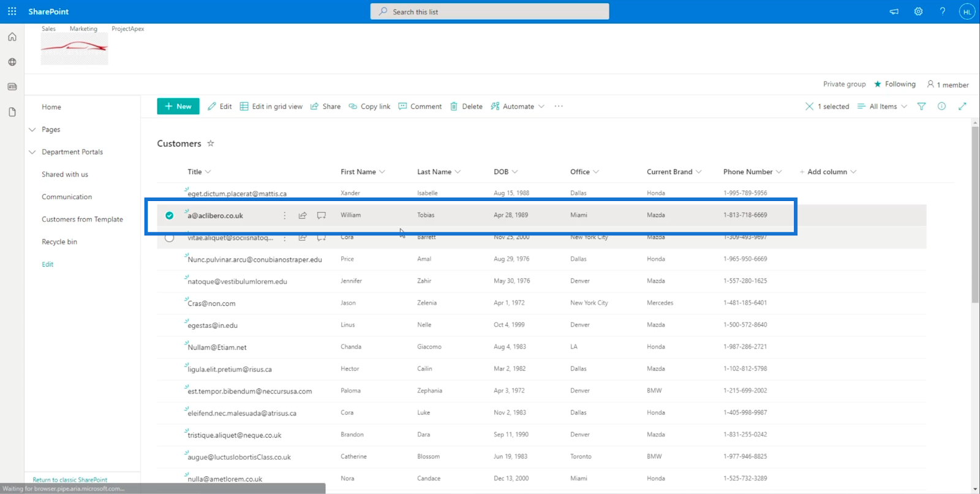Open the app launcher waffle icon

pyautogui.click(x=12, y=12)
